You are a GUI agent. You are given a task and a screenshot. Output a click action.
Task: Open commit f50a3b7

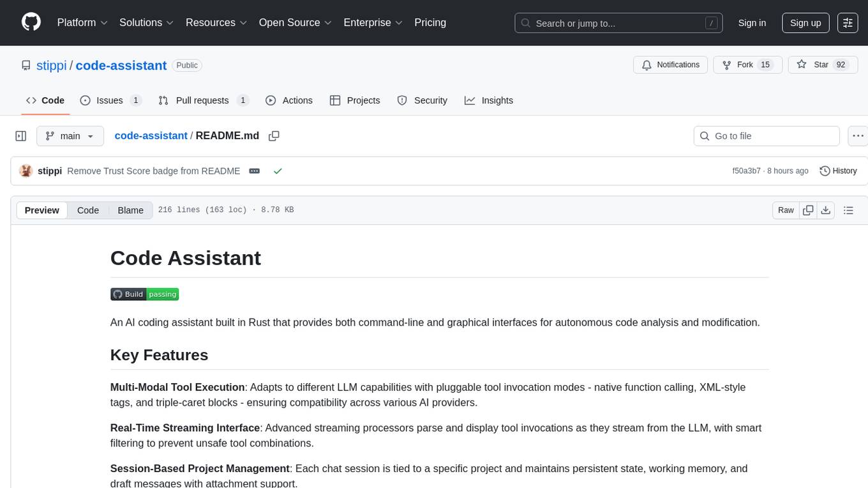coord(746,171)
